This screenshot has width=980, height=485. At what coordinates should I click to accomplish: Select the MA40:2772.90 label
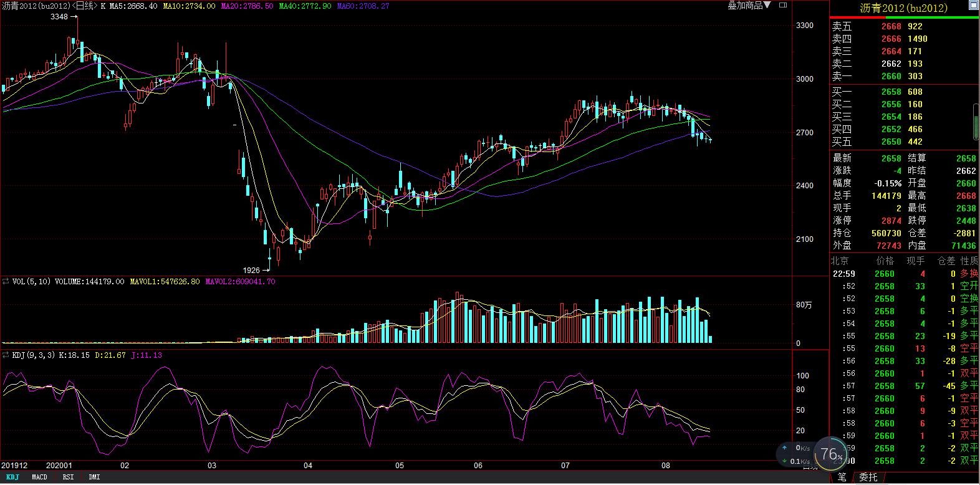click(305, 6)
